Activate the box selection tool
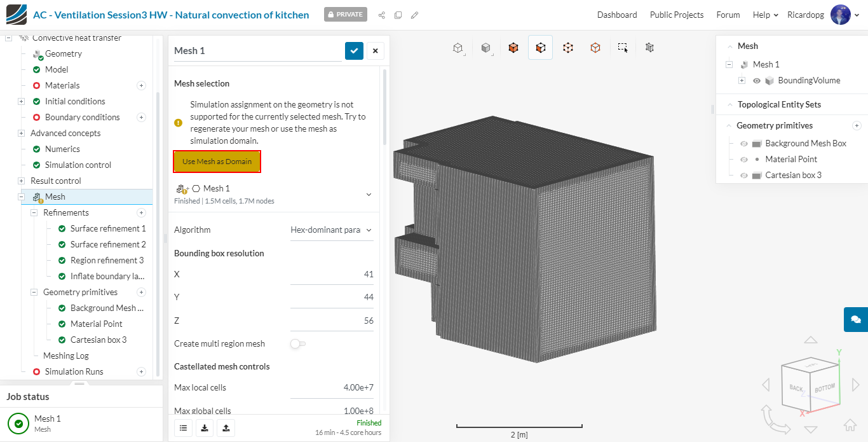Screen dimensions: 868x442 (x=623, y=48)
